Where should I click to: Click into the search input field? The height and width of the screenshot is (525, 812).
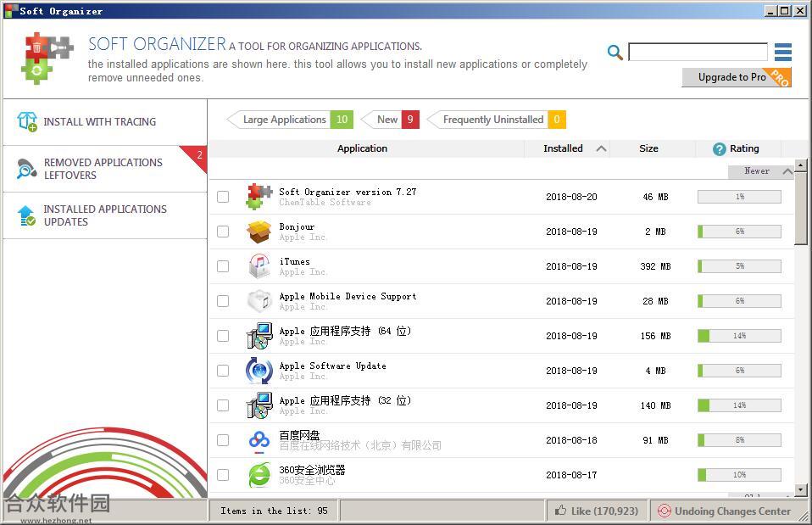698,52
